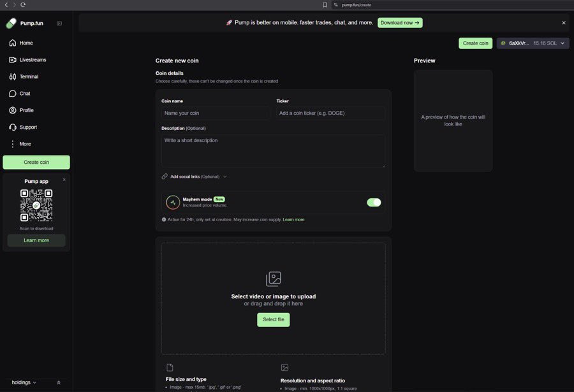Click the Coin name input field
The width and height of the screenshot is (574, 392).
pos(214,113)
